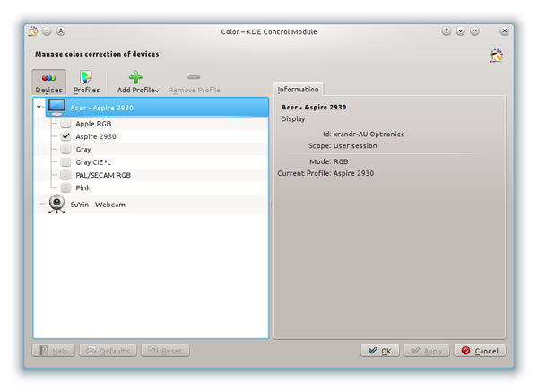Screen dimensions: 538x392
Task: Click the keep-above double arrow title button
Action: (61, 31)
